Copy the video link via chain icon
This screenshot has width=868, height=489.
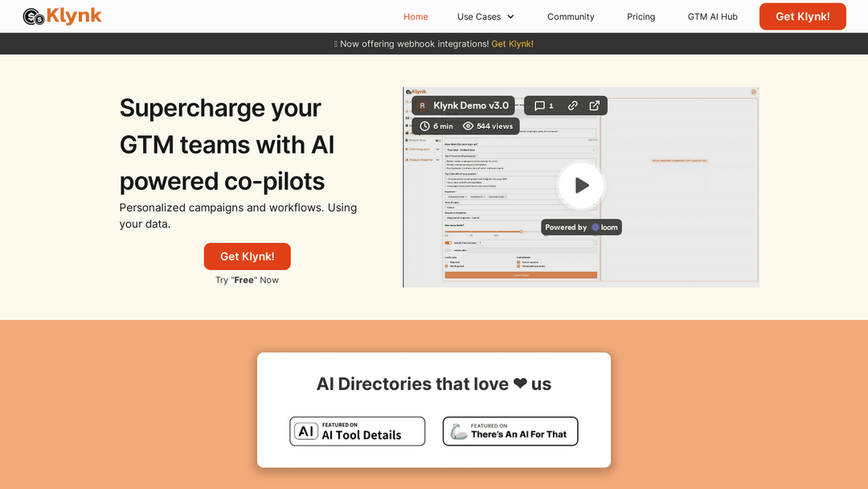click(x=572, y=105)
